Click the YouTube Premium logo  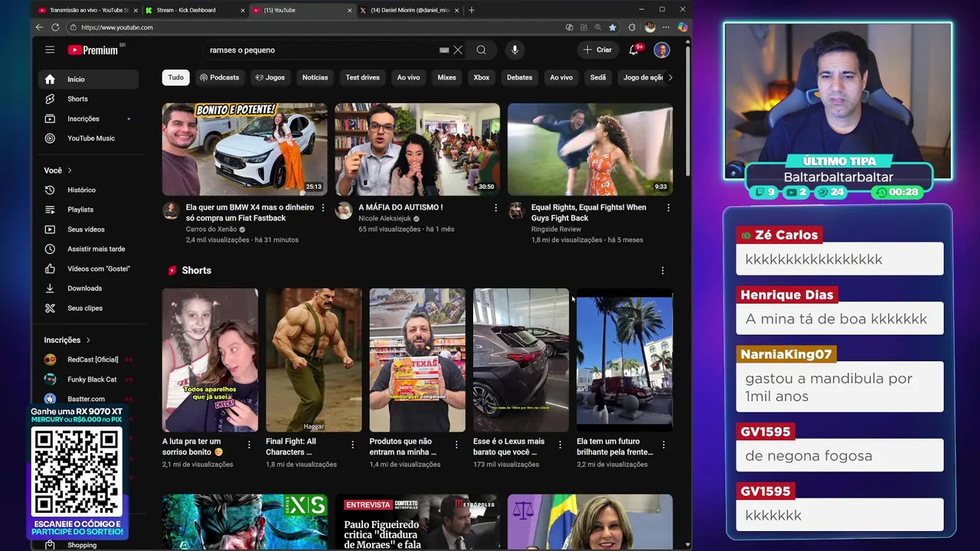[x=93, y=50]
